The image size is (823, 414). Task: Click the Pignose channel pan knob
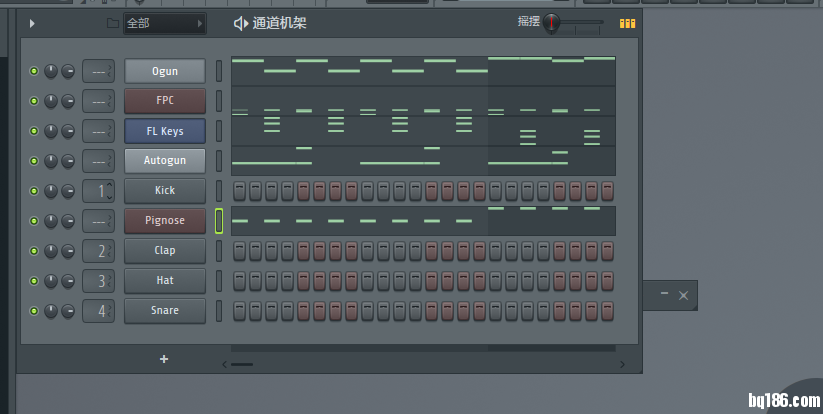click(51, 221)
